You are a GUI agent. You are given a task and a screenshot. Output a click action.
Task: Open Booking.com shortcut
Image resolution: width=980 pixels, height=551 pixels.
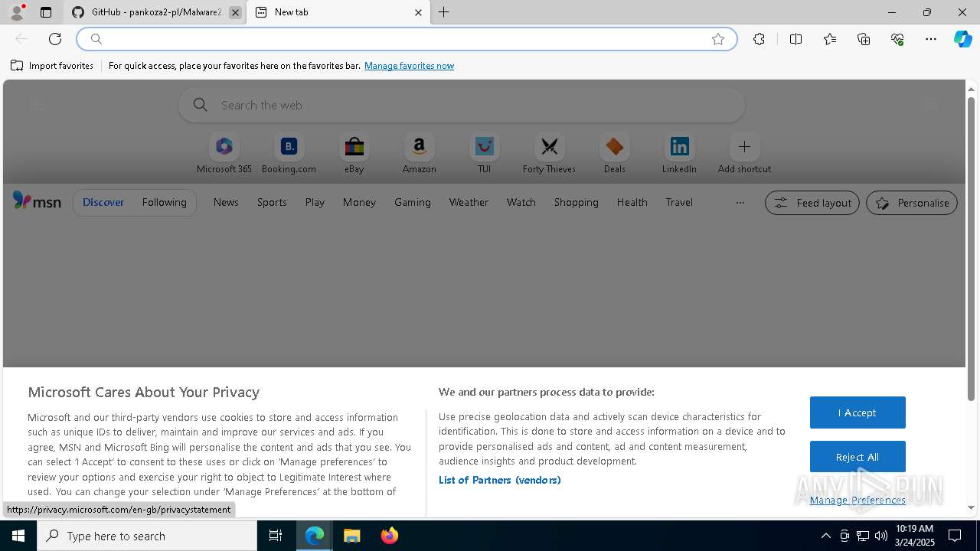[x=289, y=154]
